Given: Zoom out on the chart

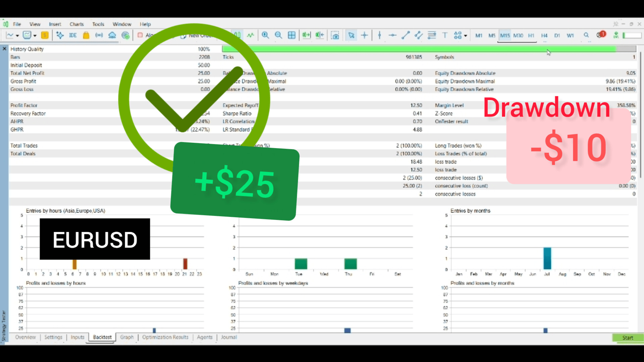Looking at the screenshot, I should click(278, 35).
